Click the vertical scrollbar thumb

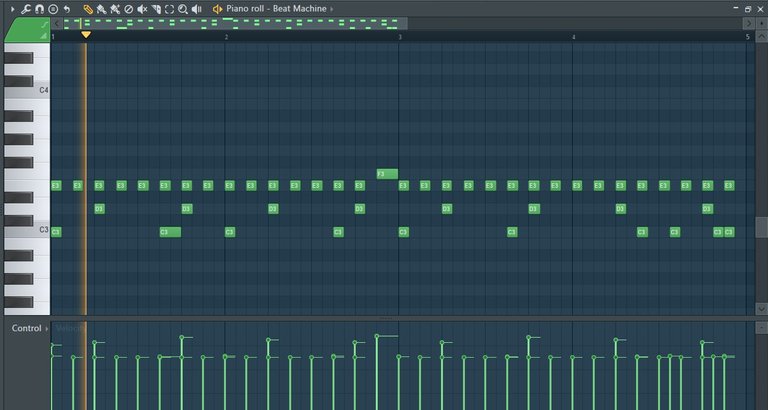(x=761, y=227)
